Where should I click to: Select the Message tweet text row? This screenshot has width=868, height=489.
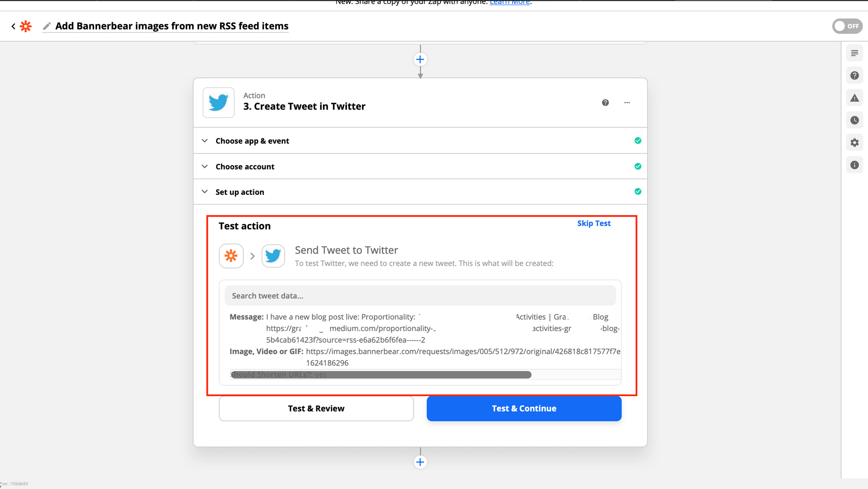(x=425, y=328)
